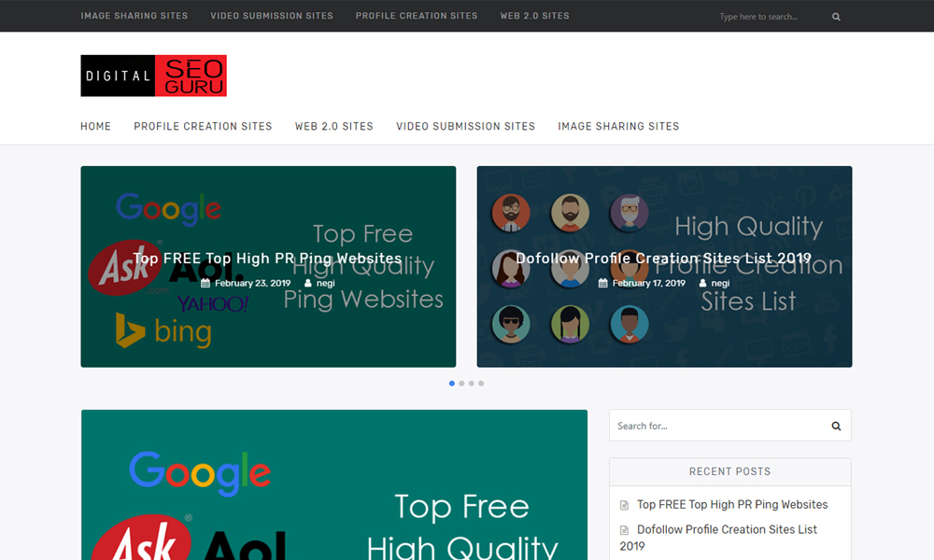
Task: Open Image Sharing Sites in top bar
Action: click(134, 16)
